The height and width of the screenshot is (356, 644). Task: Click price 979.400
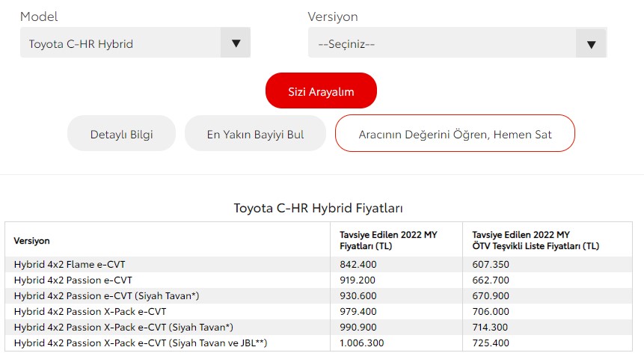(x=358, y=311)
